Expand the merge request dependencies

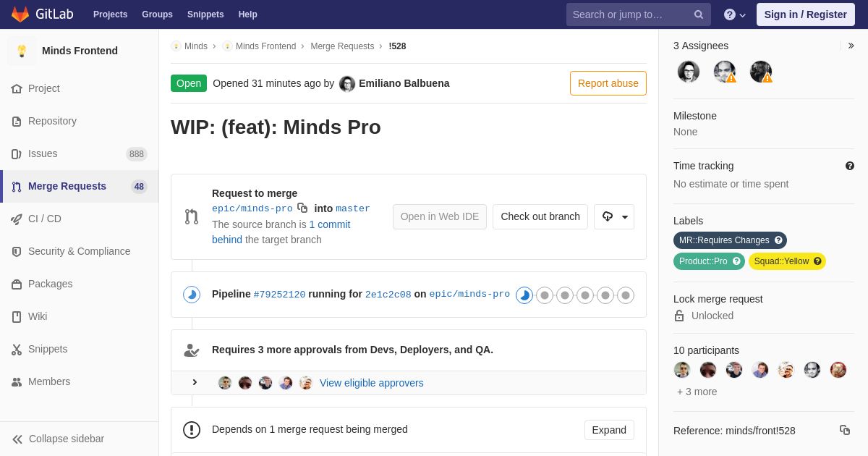609,430
